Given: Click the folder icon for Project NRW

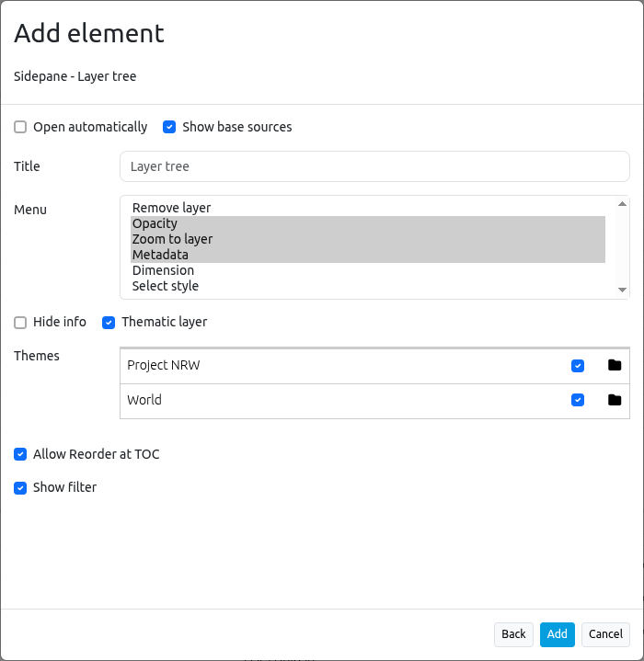Looking at the screenshot, I should (x=615, y=365).
